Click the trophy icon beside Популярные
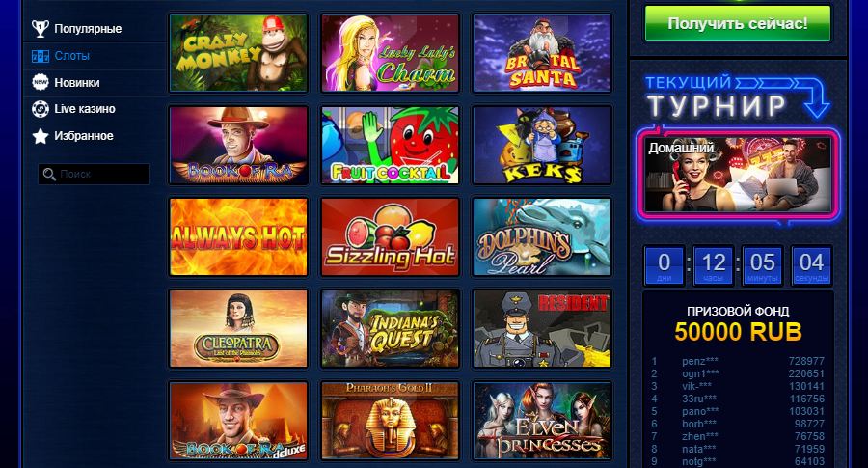This screenshot has height=468, width=868. [x=40, y=29]
